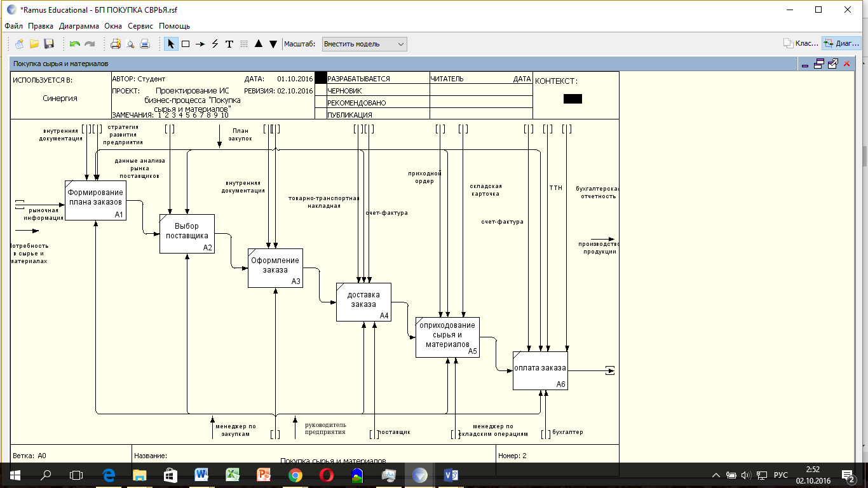The width and height of the screenshot is (868, 488).
Task: Select the function box rectangle tool
Action: point(186,44)
